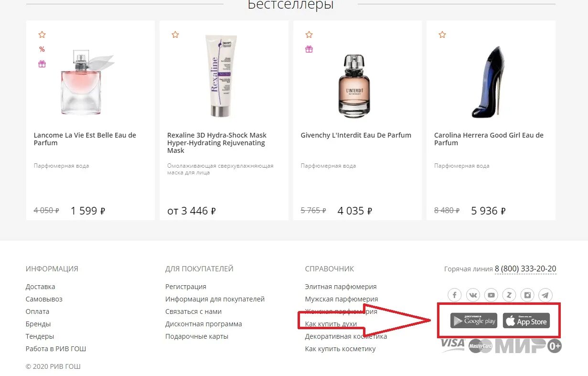
Task: Star the Carolina Herrera Good Girl product
Action: point(442,34)
